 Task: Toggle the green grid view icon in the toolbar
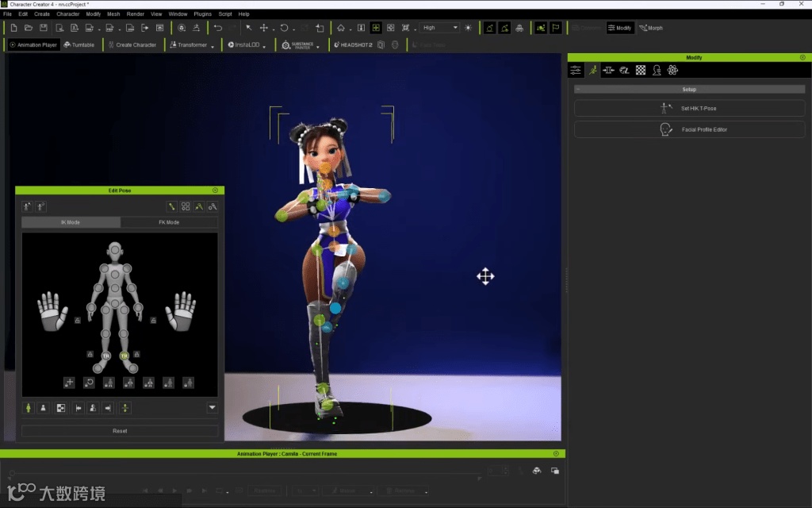tap(376, 28)
